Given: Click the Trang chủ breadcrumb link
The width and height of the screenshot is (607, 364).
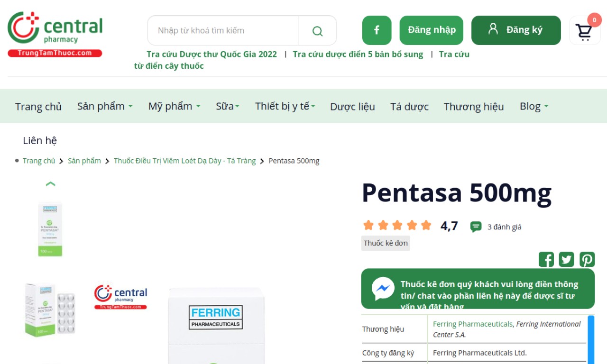Looking at the screenshot, I should 39,161.
